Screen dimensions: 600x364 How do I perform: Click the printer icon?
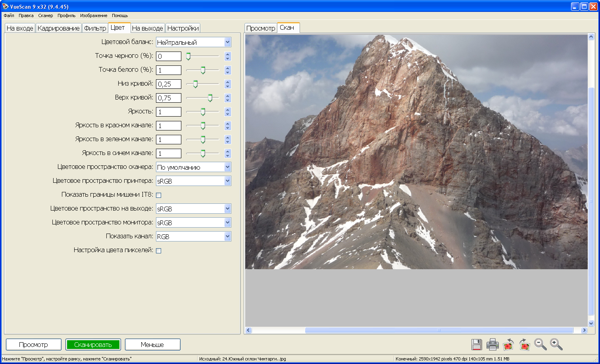[492, 345]
